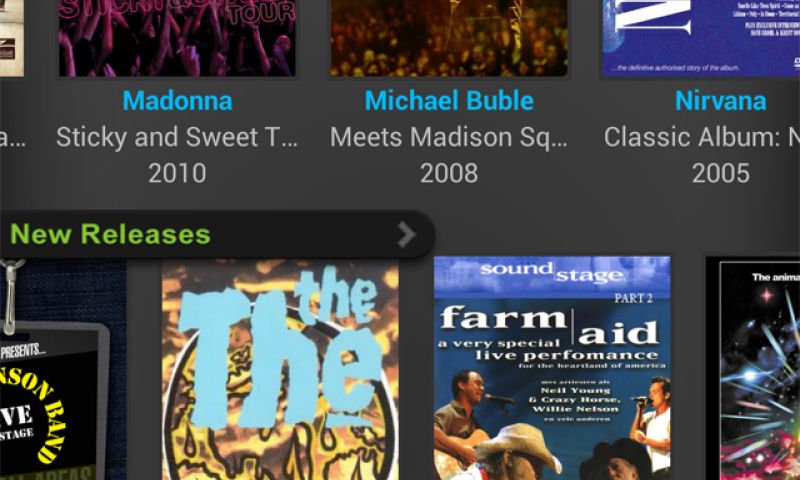Click the 2010 year under Madonna
Screen dimensions: 800x480
[x=178, y=173]
